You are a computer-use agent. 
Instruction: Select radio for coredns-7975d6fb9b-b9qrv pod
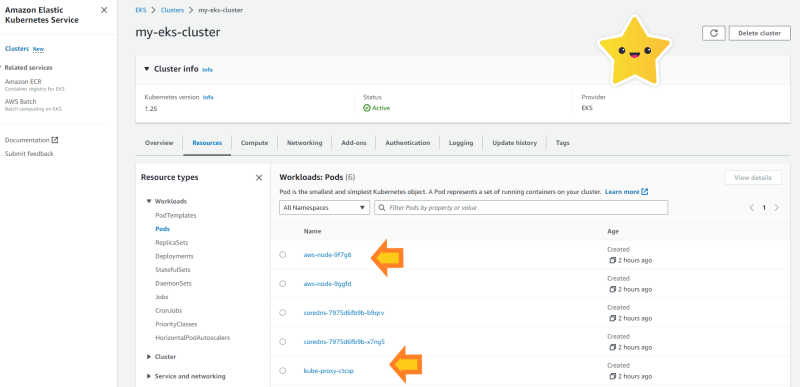coord(283,313)
